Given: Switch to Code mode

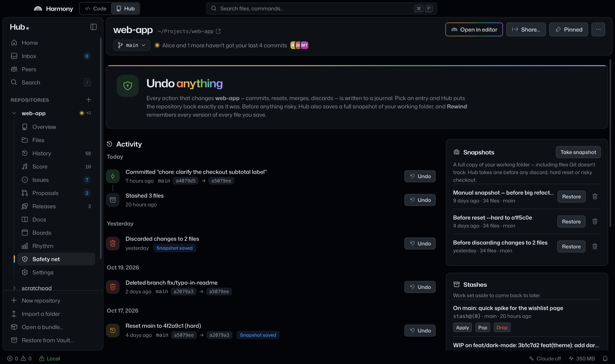Looking at the screenshot, I should click(x=96, y=8).
